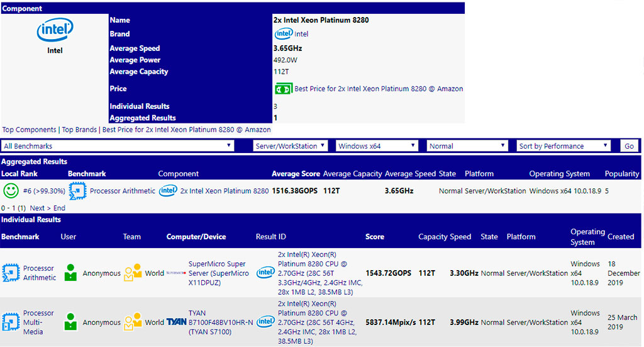Click Created column header
The height and width of the screenshot is (347, 644).
[621, 236]
